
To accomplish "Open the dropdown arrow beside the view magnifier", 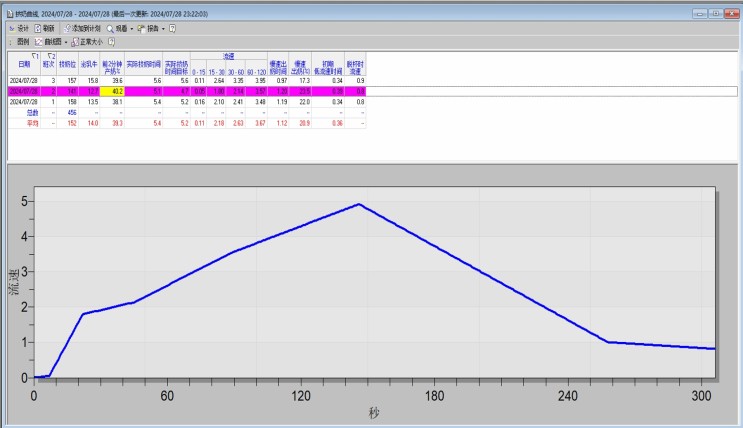I will pyautogui.click(x=131, y=29).
